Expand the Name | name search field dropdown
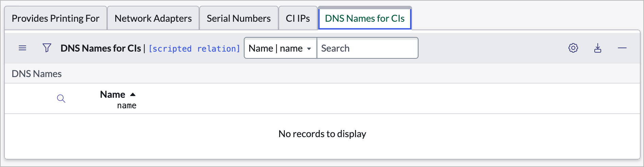This screenshot has height=167, width=644. [280, 48]
